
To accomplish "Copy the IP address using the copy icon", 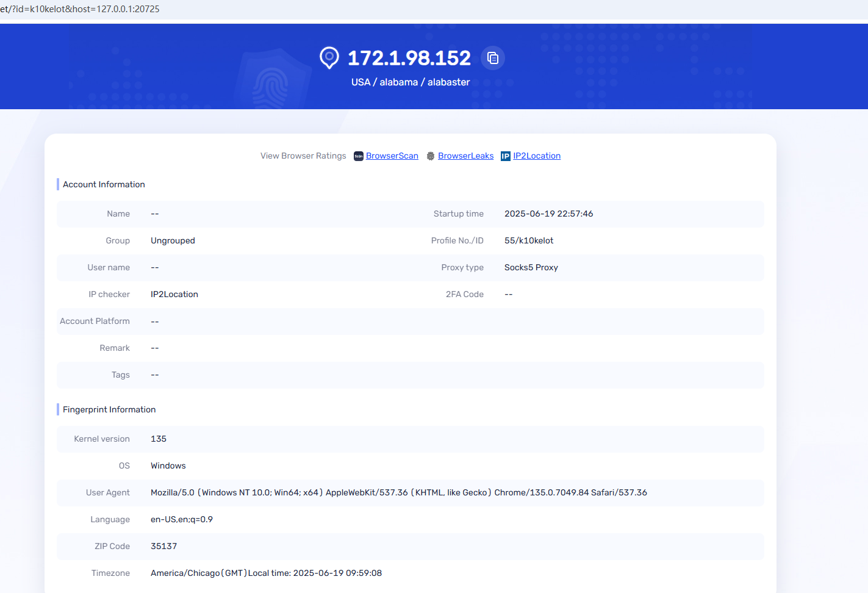I will (x=493, y=58).
